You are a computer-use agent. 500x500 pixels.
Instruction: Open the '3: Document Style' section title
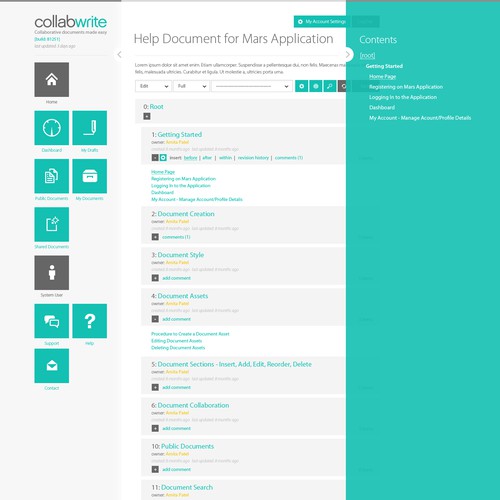pyautogui.click(x=178, y=255)
